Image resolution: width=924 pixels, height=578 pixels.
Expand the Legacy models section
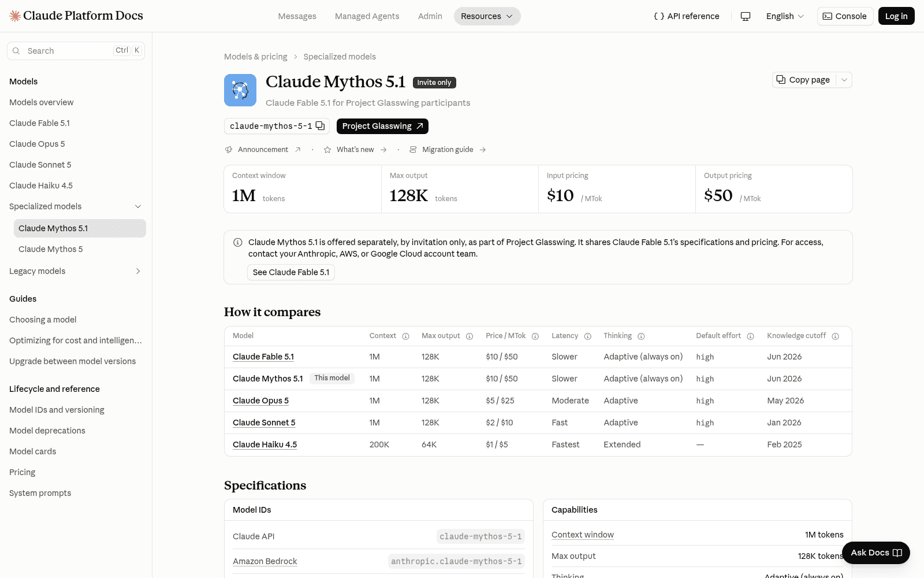pyautogui.click(x=138, y=271)
